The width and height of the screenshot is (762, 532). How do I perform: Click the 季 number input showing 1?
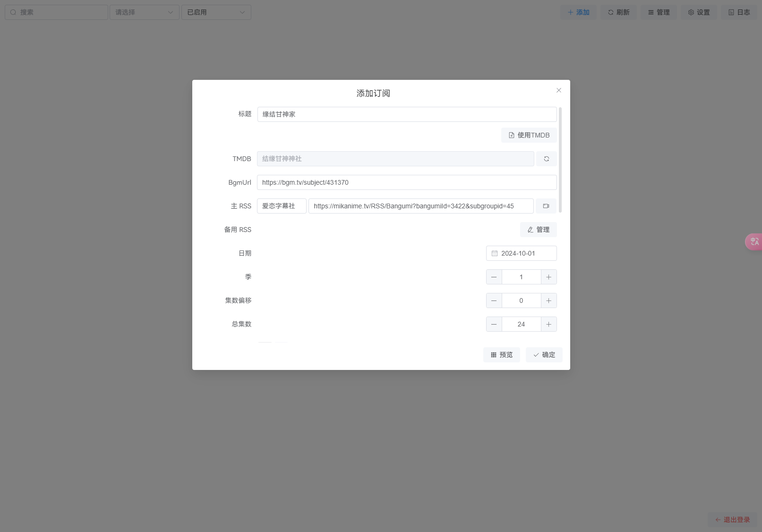point(522,277)
